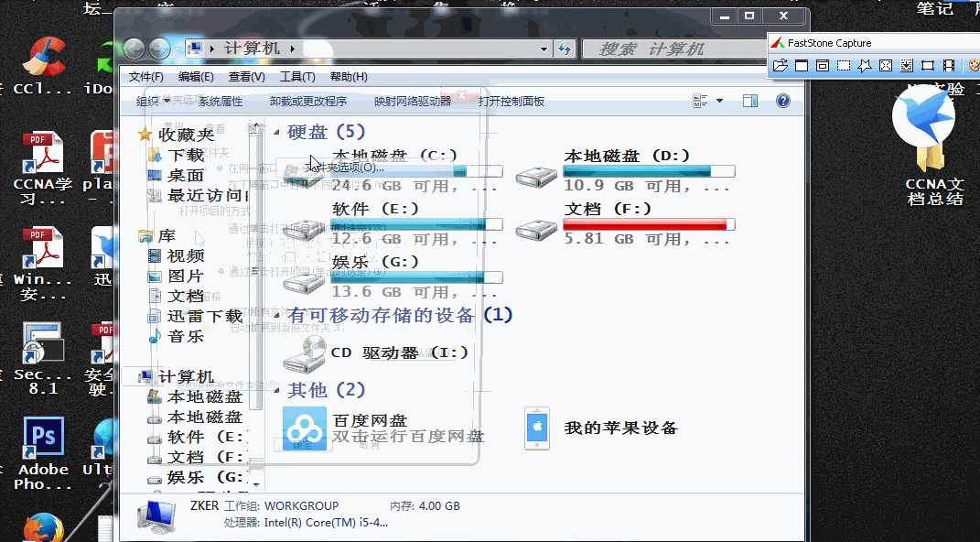This screenshot has height=542, width=980.
Task: Click 打开控制面板 toolbar button
Action: [512, 102]
